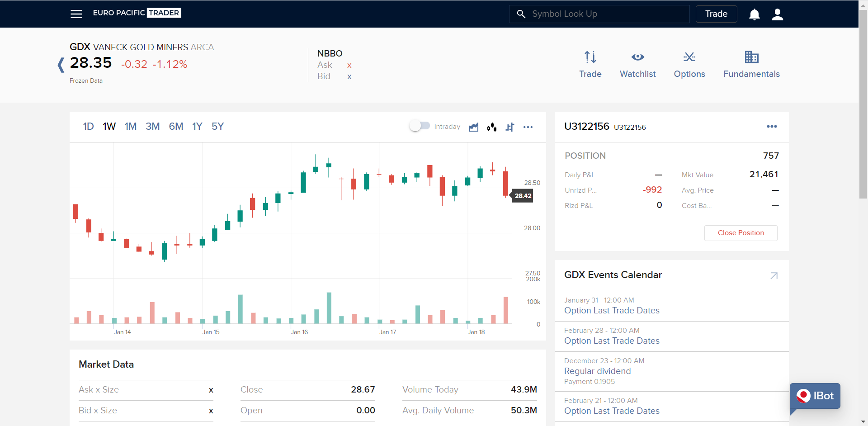The width and height of the screenshot is (868, 426).
Task: Select the 3M chart range
Action: coord(153,127)
